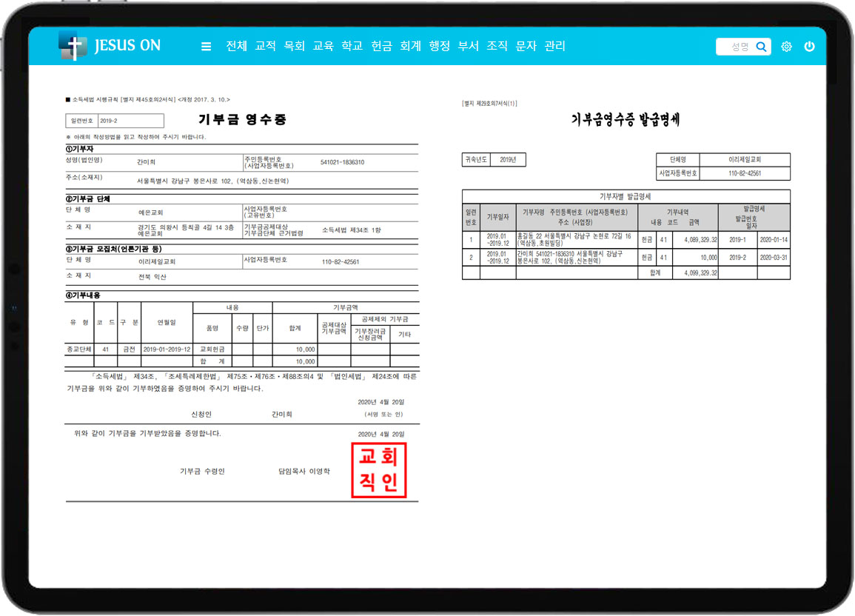The height and width of the screenshot is (616, 855).
Task: Click the 기부금영수증 발급명세 title
Action: [x=626, y=120]
